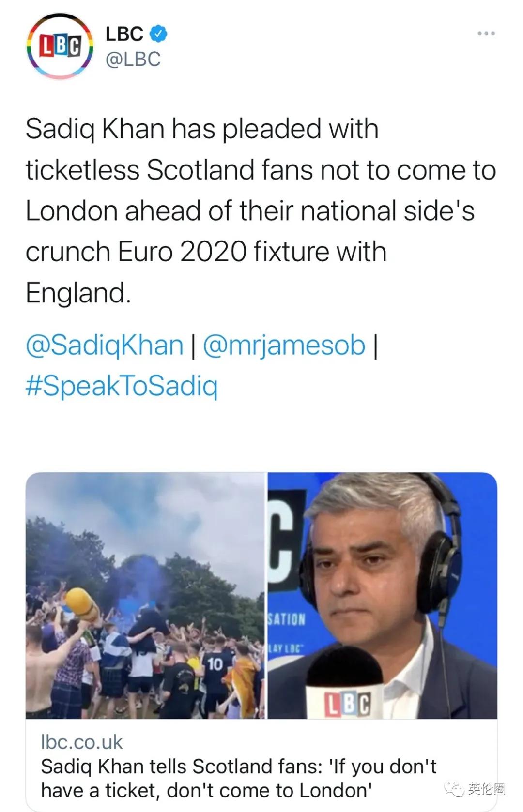Click the LBC display name

coord(124,34)
